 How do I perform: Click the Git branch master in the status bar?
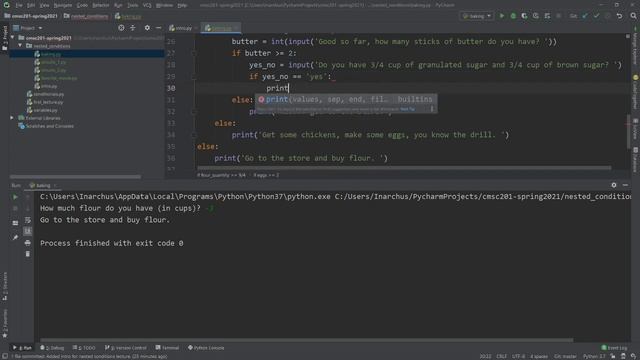click(565, 356)
